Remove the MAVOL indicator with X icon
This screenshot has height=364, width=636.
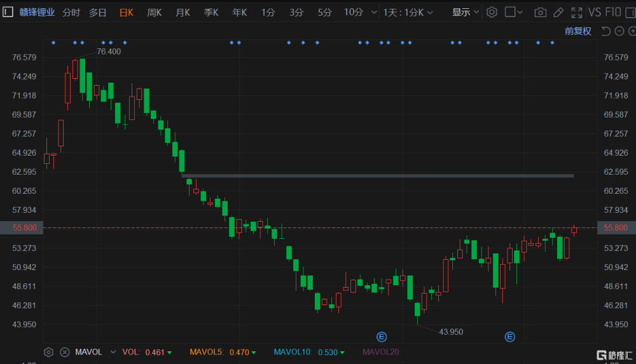coord(64,352)
